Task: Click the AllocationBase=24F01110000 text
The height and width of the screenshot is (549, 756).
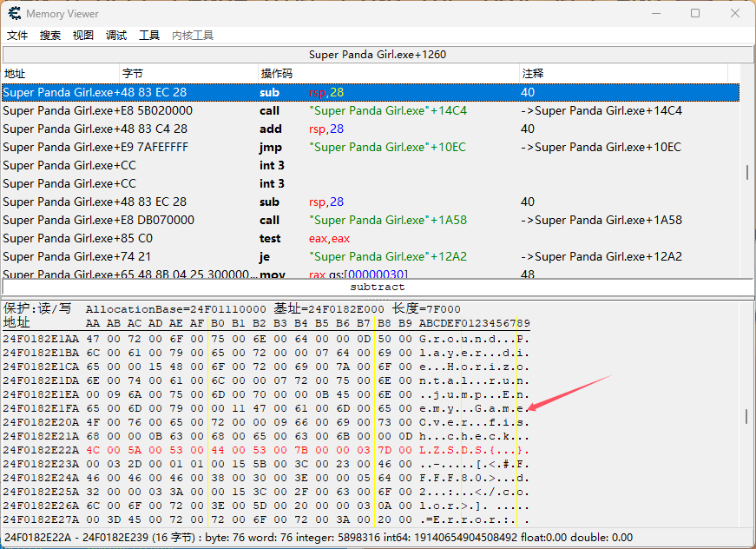Action: coord(176,309)
